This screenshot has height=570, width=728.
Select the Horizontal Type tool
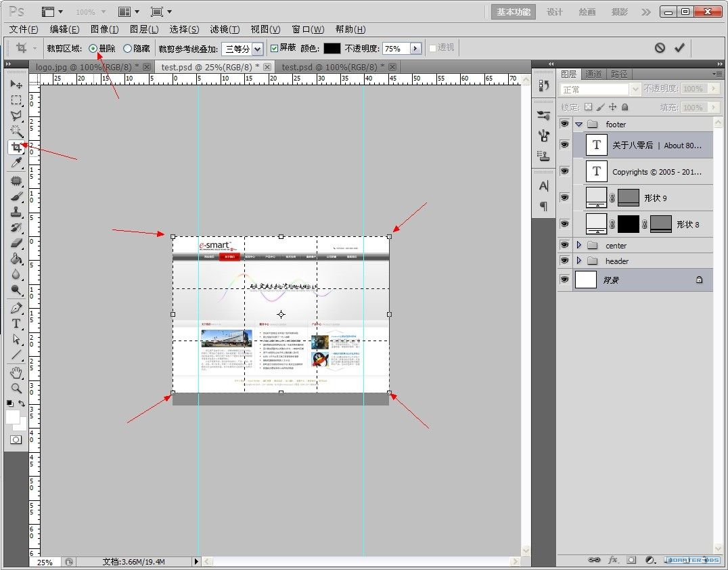16,324
